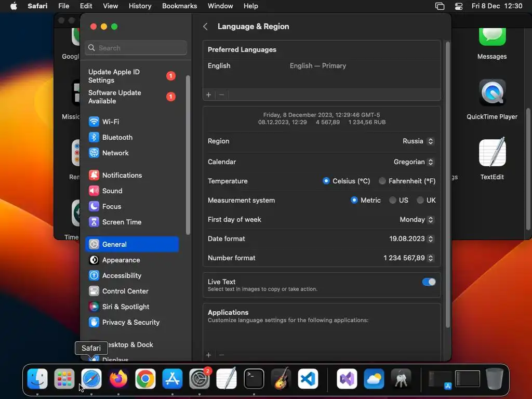Open First day of week dropdown
Screen dimensions: 532x399
417,220
